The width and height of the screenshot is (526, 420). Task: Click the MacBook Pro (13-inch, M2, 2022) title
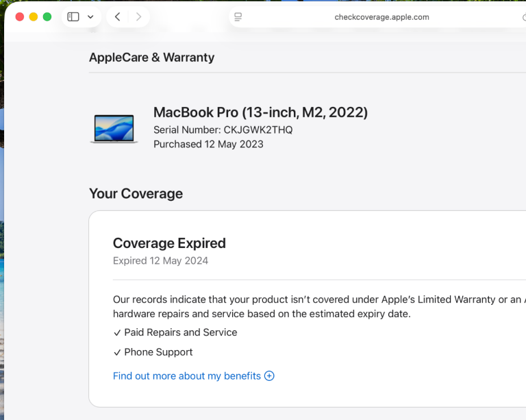click(261, 112)
